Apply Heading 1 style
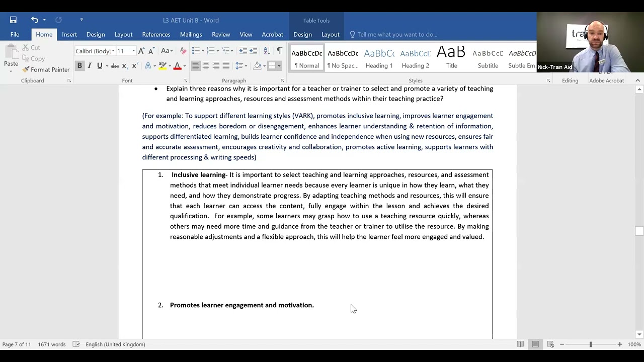 tap(379, 59)
